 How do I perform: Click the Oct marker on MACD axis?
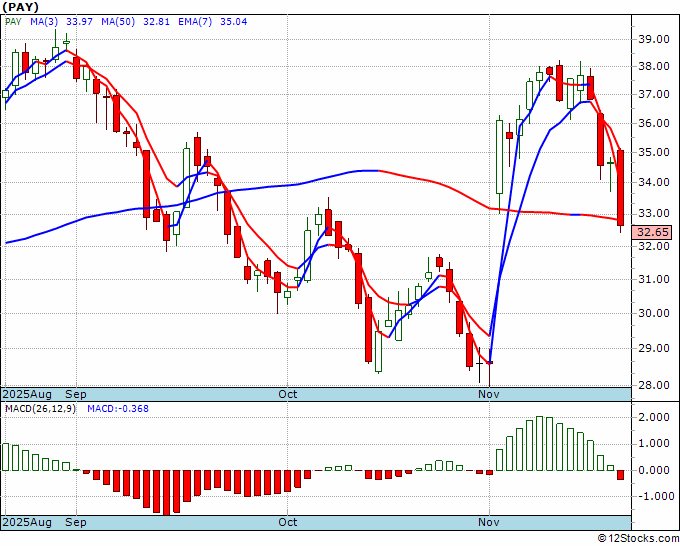tap(288, 522)
